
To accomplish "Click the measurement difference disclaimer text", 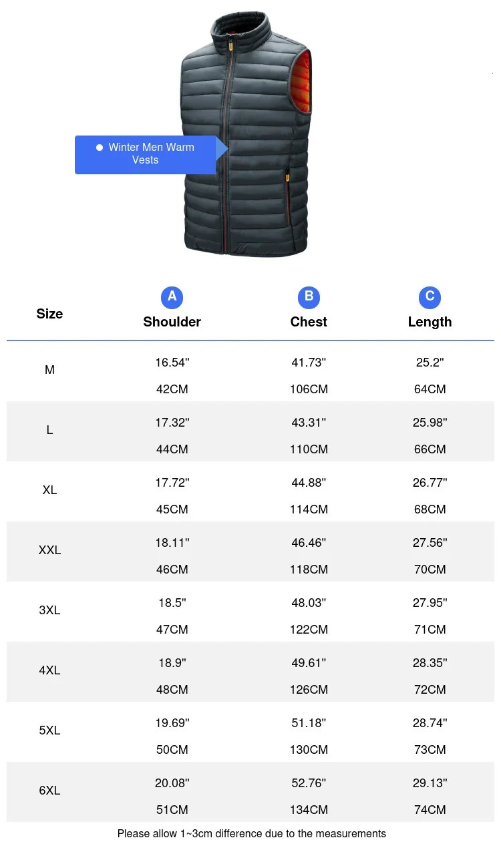I will pyautogui.click(x=251, y=833).
